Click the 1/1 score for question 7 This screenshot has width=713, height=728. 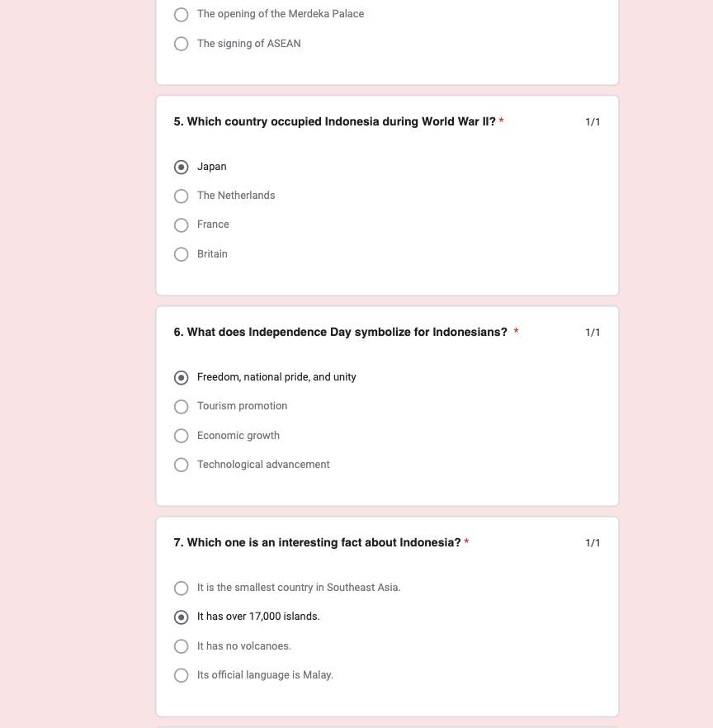pos(593,543)
